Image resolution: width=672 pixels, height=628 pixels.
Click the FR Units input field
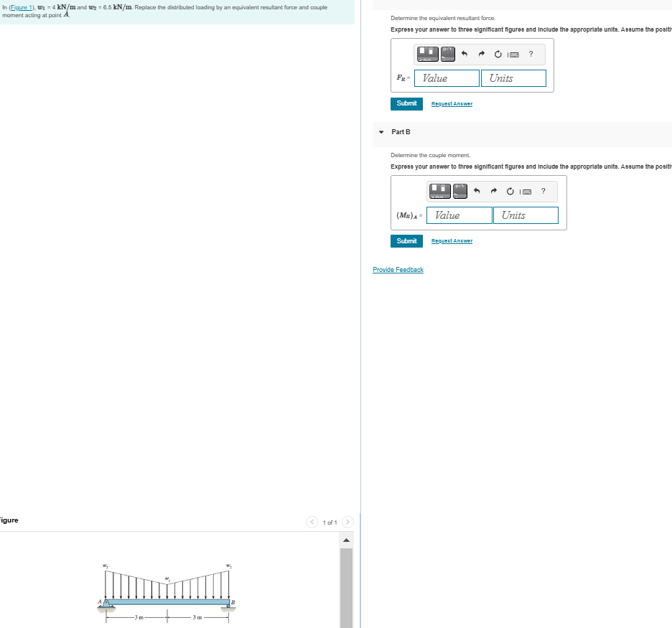(x=513, y=78)
